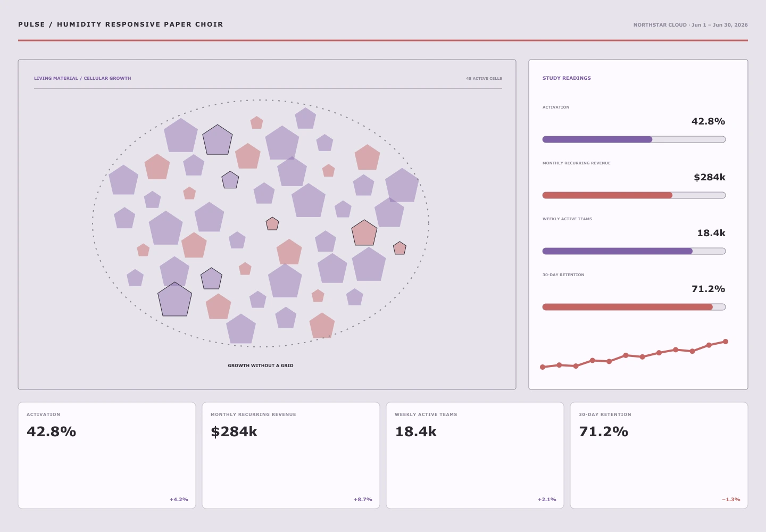
Task: Click the Pulse / Humidity Responsive Paper Choir title
Action: [x=121, y=24]
